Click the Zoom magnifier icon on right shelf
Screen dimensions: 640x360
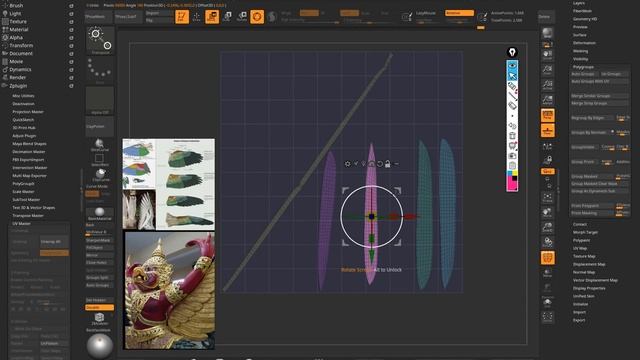point(547,69)
